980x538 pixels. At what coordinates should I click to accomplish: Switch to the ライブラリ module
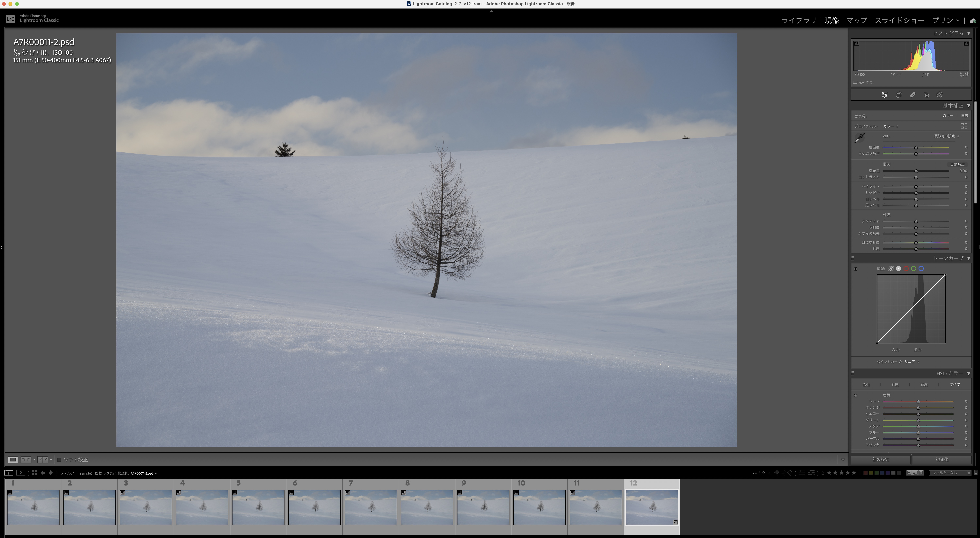[799, 21]
